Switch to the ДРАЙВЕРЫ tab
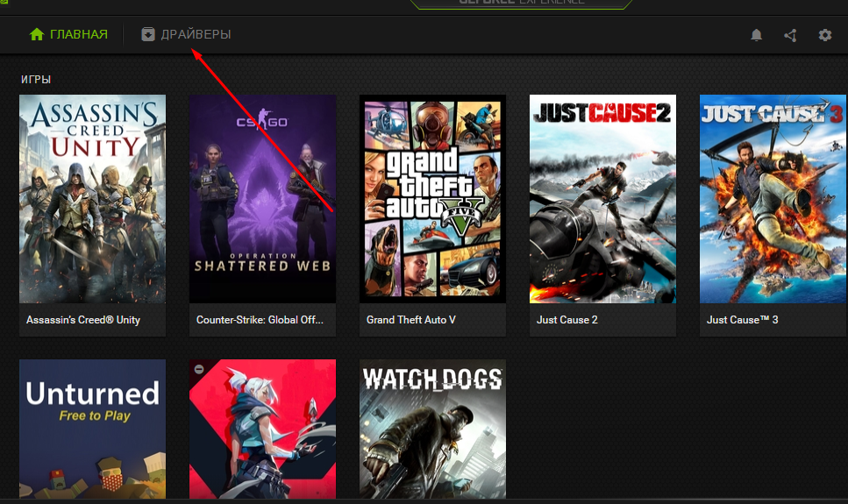 point(186,34)
